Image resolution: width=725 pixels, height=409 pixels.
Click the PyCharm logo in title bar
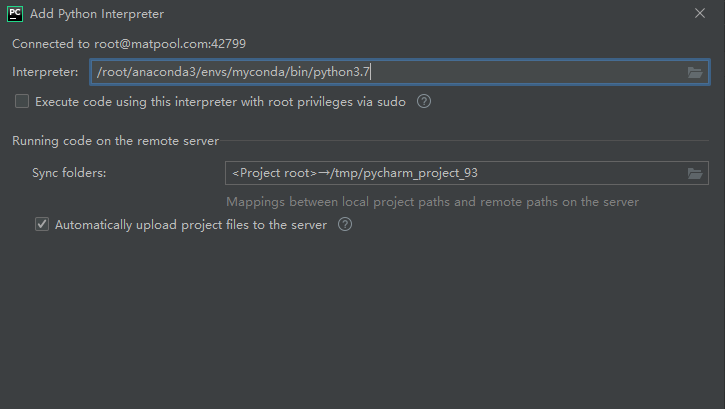pos(15,14)
